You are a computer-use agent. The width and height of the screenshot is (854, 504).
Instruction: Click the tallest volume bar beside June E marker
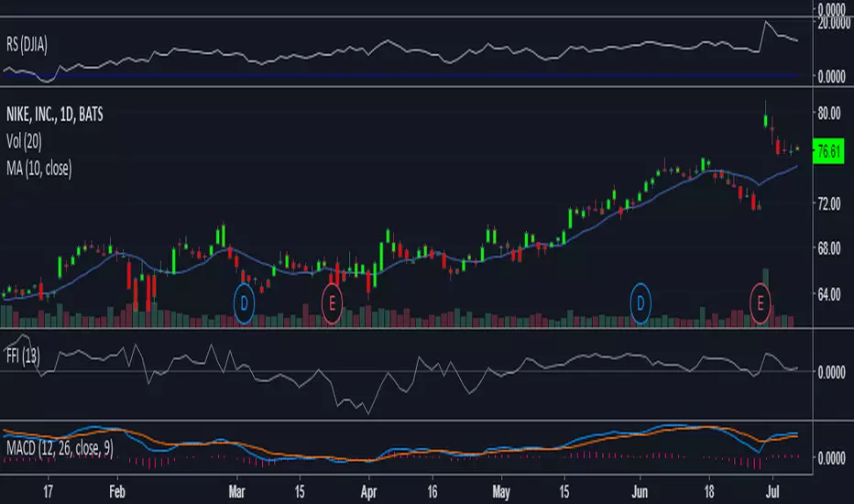(x=766, y=298)
